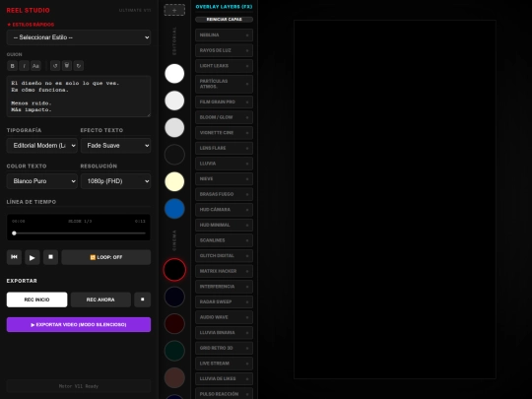This screenshot has height=399, width=532.
Task: Select the dark green Cinema swatch
Action: [x=174, y=351]
